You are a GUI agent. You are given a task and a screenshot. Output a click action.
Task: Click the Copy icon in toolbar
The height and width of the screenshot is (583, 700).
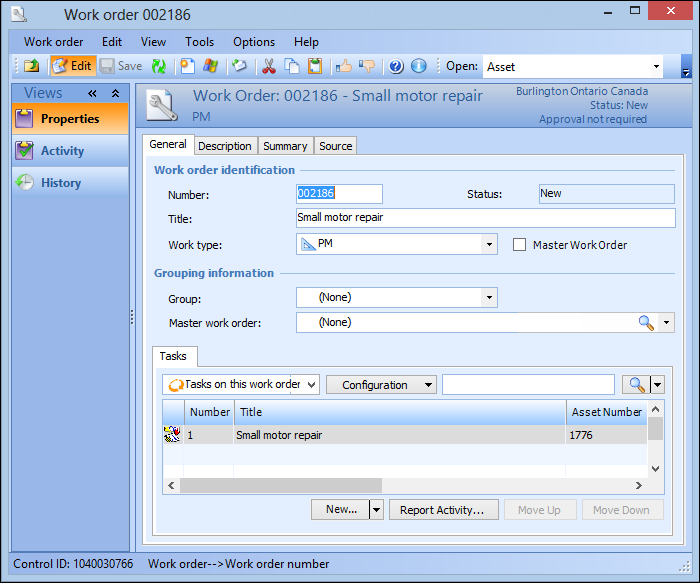292,66
